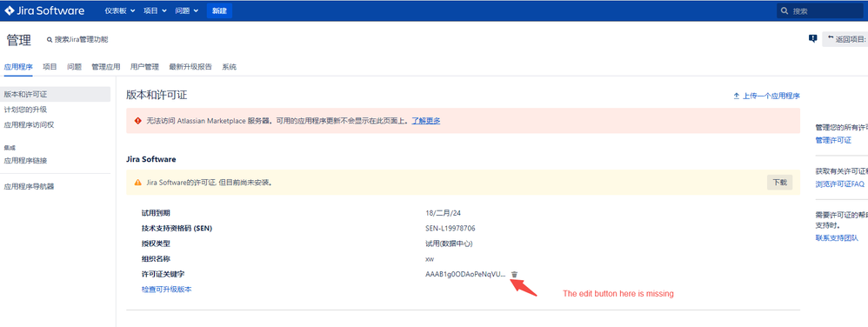
Task: Click the 新建 create button
Action: tap(219, 10)
